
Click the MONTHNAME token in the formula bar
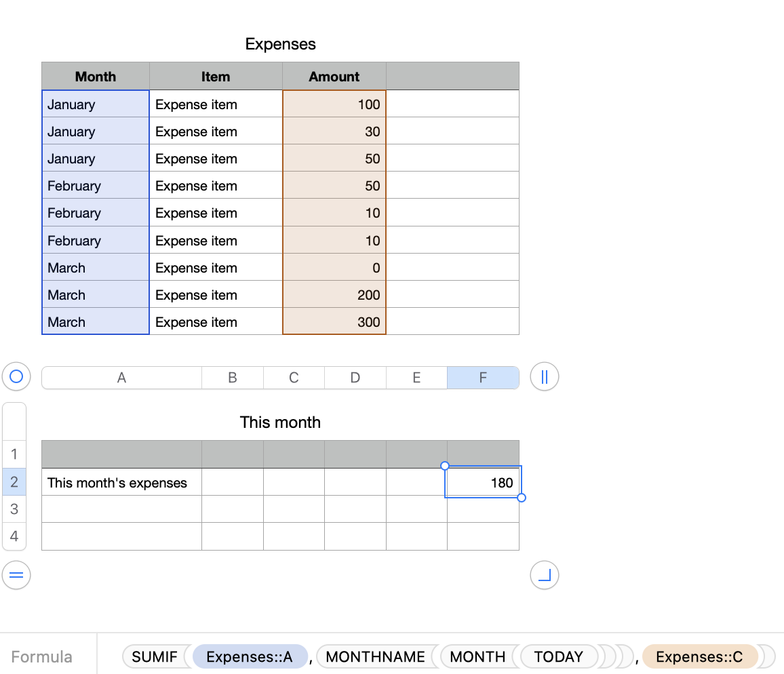pos(375,656)
